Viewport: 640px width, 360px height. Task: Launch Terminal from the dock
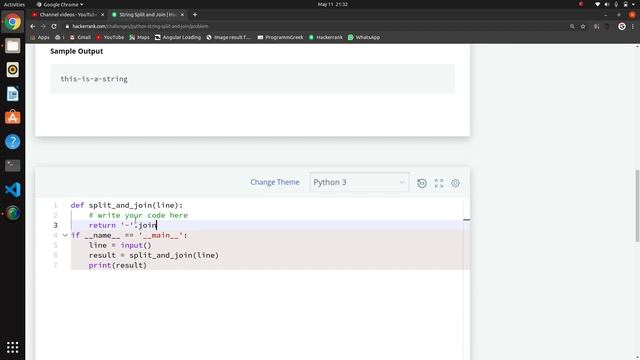pyautogui.click(x=13, y=165)
